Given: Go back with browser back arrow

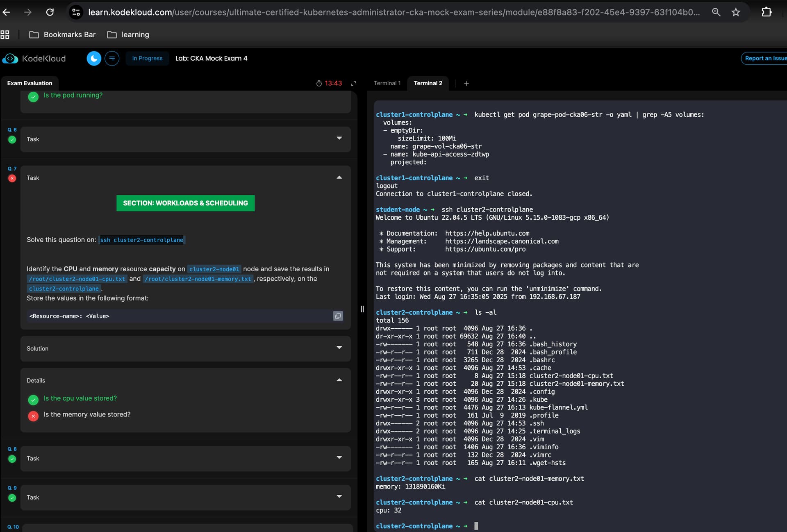Looking at the screenshot, I should coord(6,12).
